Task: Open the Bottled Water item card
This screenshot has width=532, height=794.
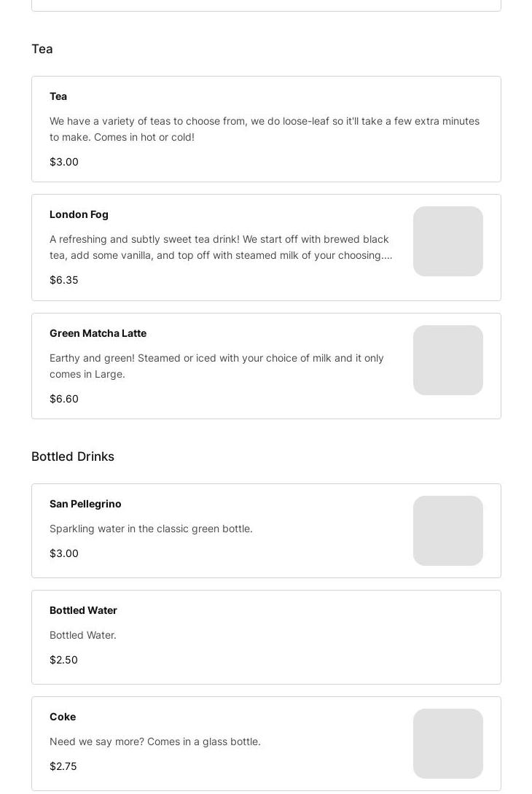Action: pyautogui.click(x=266, y=637)
